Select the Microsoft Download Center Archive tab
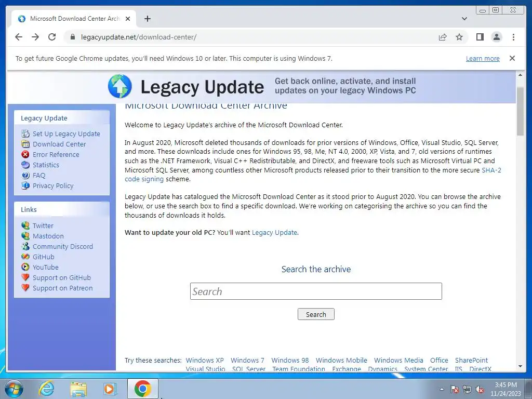The width and height of the screenshot is (532, 399). [x=74, y=19]
